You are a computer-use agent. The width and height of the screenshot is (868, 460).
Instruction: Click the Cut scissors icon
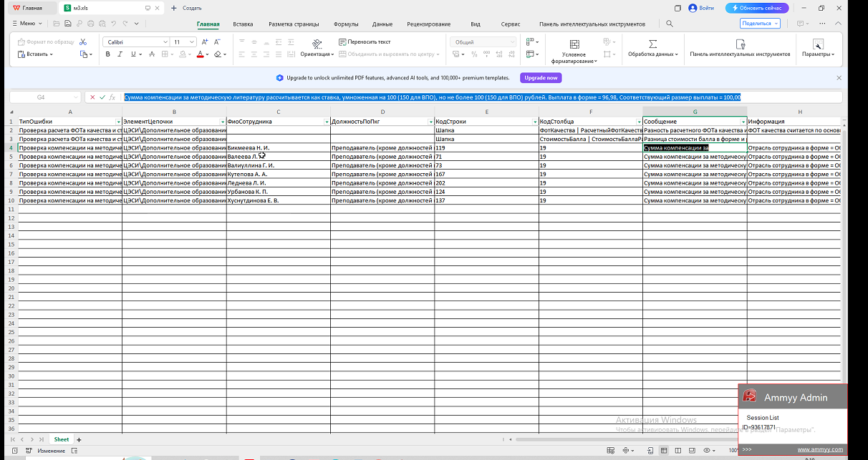[84, 42]
